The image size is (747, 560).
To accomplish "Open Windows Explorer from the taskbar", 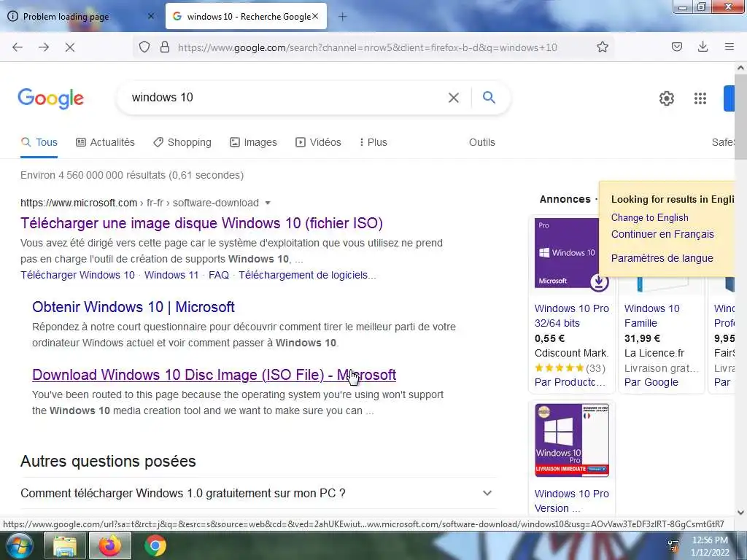I will [x=65, y=545].
